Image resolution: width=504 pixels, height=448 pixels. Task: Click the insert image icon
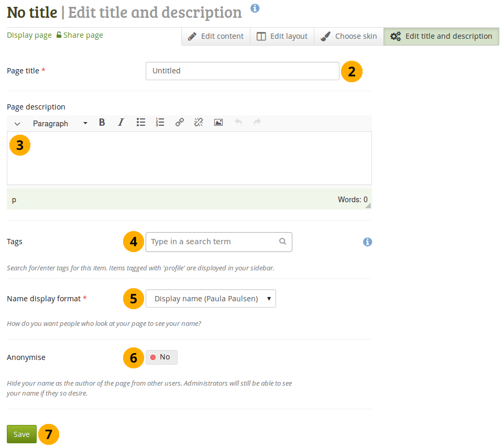pyautogui.click(x=218, y=123)
